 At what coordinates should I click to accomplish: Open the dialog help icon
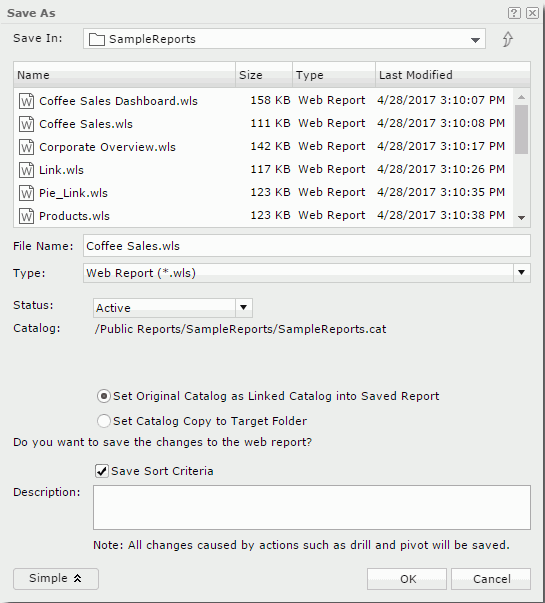click(514, 13)
